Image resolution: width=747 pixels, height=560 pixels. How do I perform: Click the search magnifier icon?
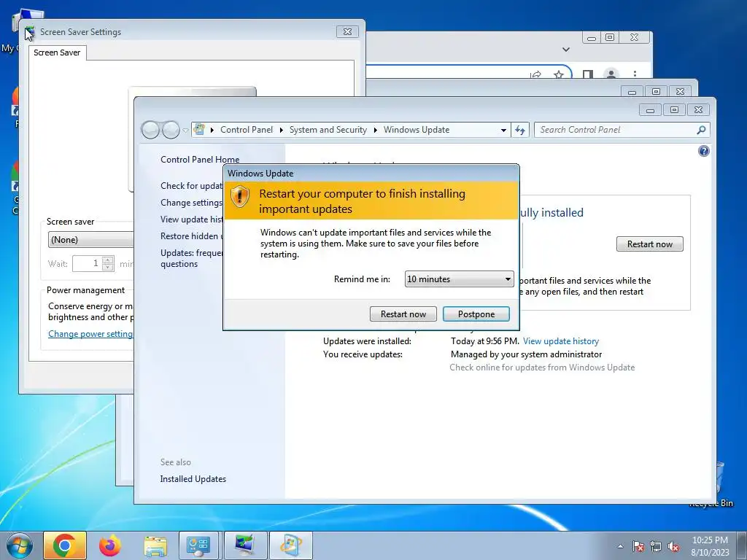(x=701, y=130)
